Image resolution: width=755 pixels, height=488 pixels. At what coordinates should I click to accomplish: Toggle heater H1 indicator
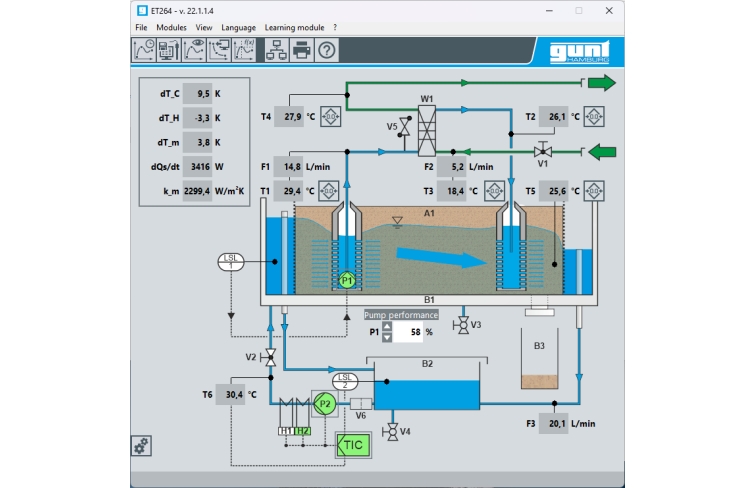[286, 431]
